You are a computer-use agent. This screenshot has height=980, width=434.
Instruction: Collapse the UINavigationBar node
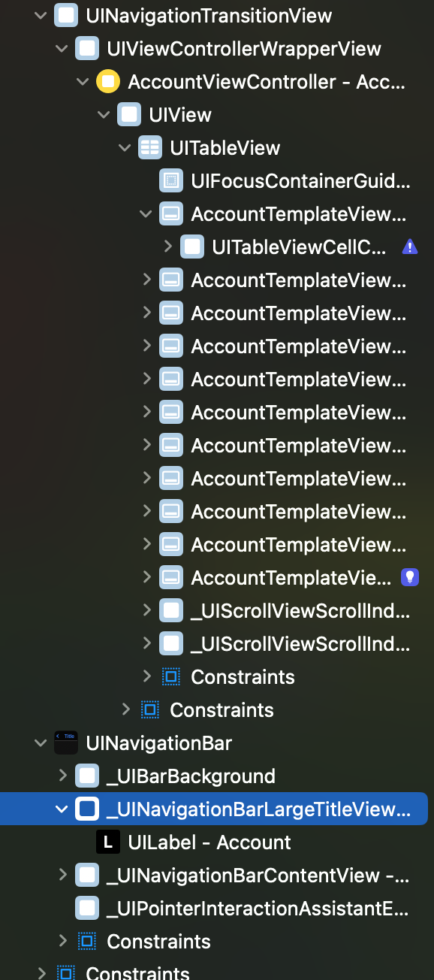(41, 743)
